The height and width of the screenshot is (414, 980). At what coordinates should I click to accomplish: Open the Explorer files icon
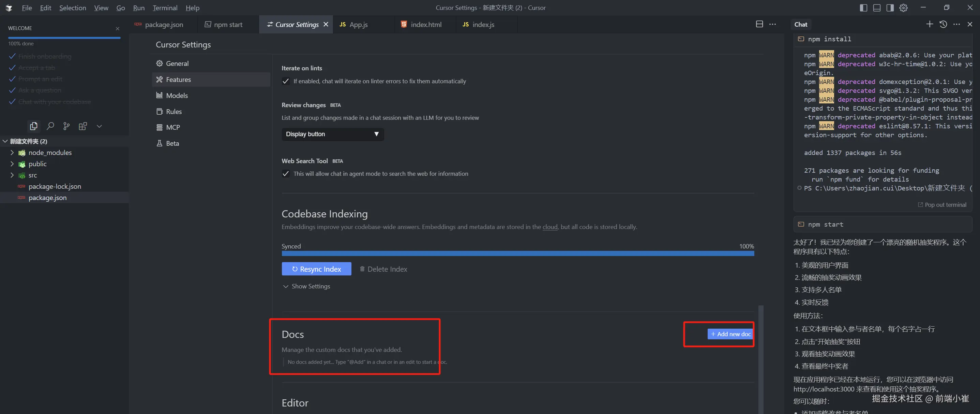pos(33,126)
